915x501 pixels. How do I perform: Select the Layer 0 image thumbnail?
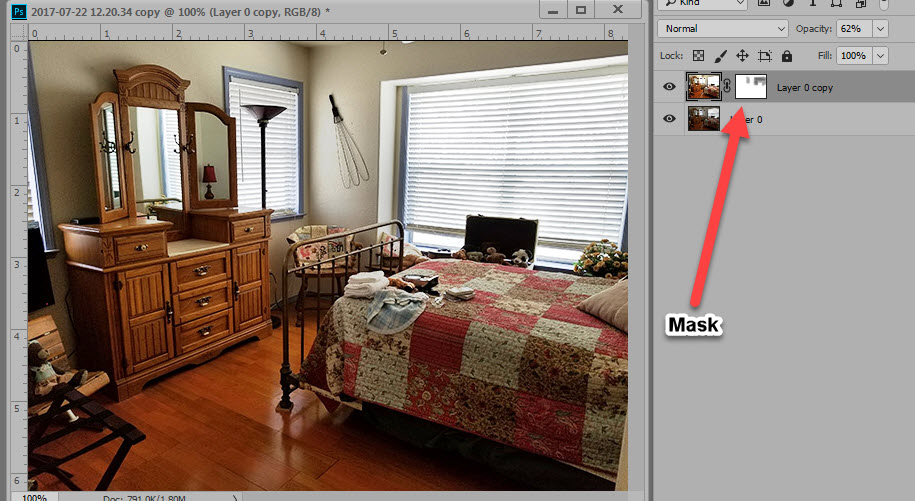[x=703, y=118]
